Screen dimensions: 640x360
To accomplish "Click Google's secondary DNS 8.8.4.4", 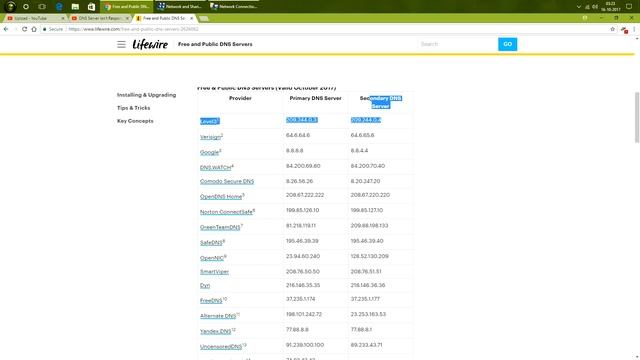I will point(359,151).
